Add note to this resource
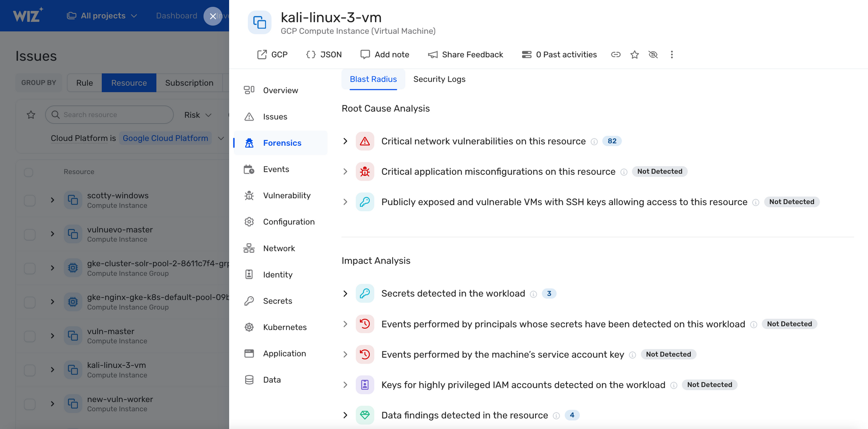 [x=385, y=55]
